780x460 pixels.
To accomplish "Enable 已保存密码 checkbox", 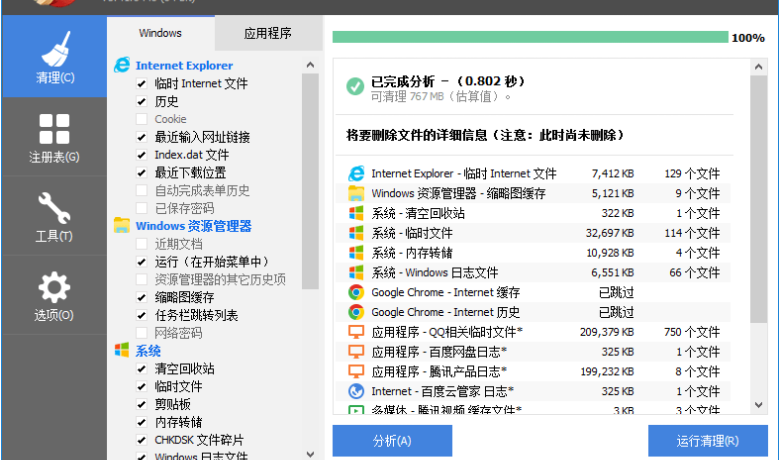I will [x=142, y=208].
